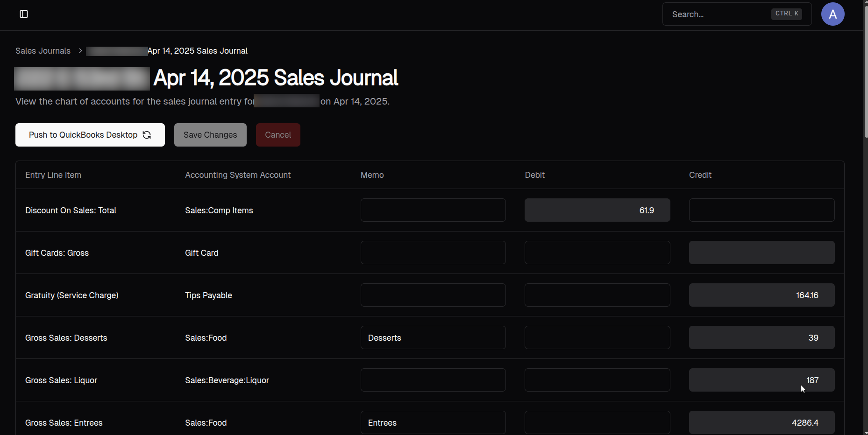The image size is (868, 435).
Task: Click the breadcrumb chevron separator
Action: (80, 51)
